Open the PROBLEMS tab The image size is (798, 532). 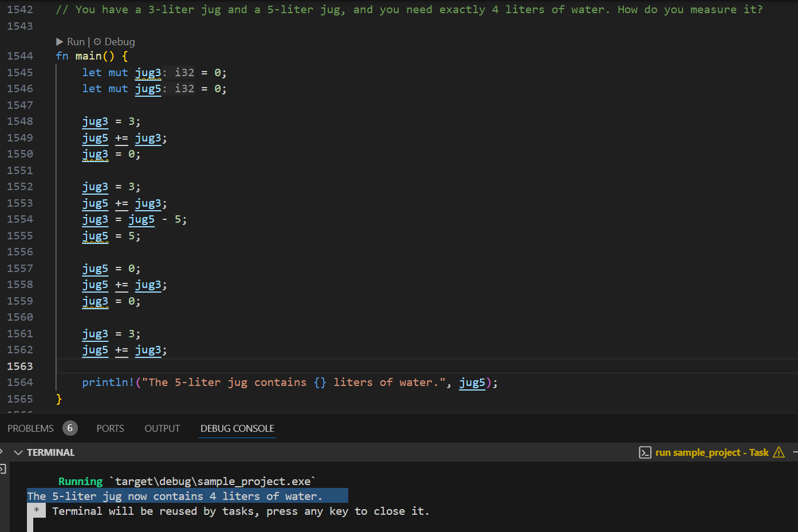click(30, 428)
